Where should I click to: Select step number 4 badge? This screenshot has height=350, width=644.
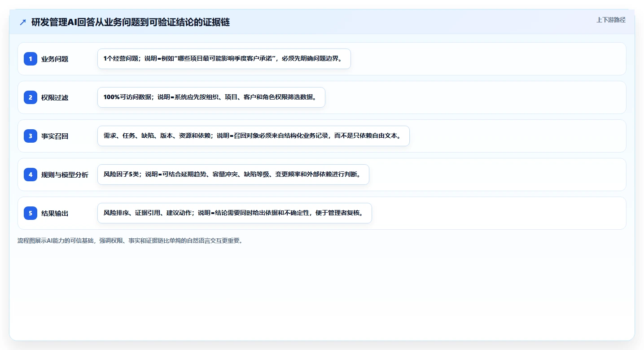[x=31, y=175]
